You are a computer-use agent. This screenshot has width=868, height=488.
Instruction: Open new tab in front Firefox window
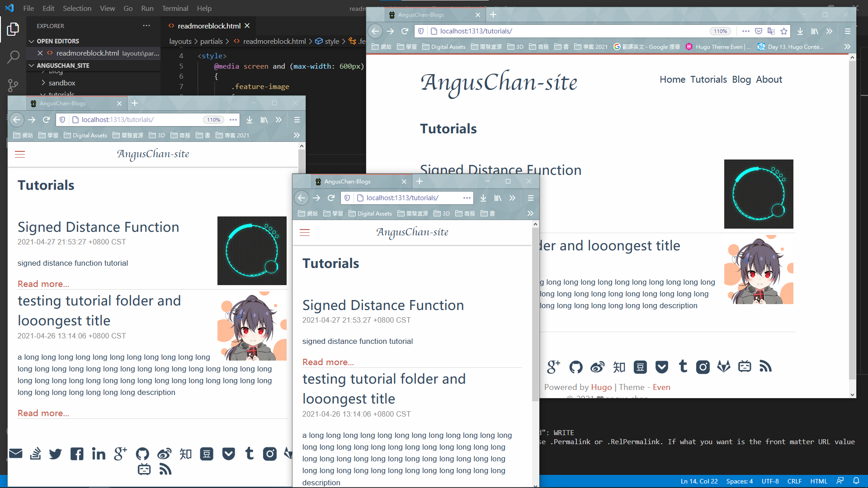tap(420, 181)
